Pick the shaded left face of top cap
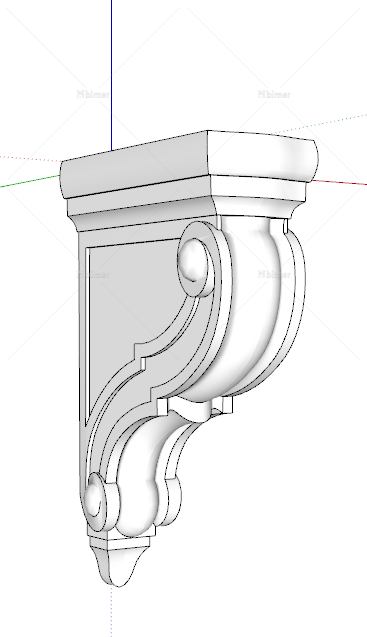 click(134, 165)
